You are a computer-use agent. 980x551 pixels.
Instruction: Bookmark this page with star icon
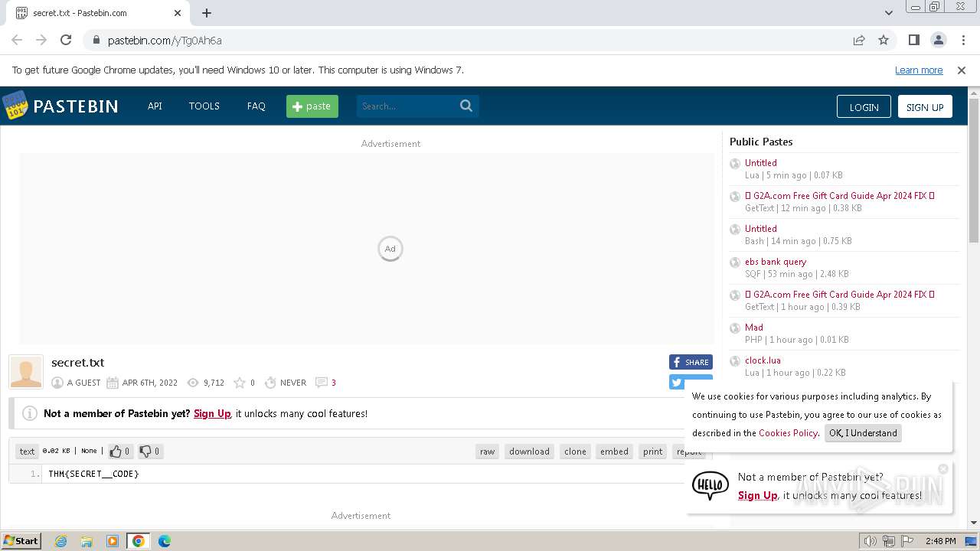(x=884, y=41)
